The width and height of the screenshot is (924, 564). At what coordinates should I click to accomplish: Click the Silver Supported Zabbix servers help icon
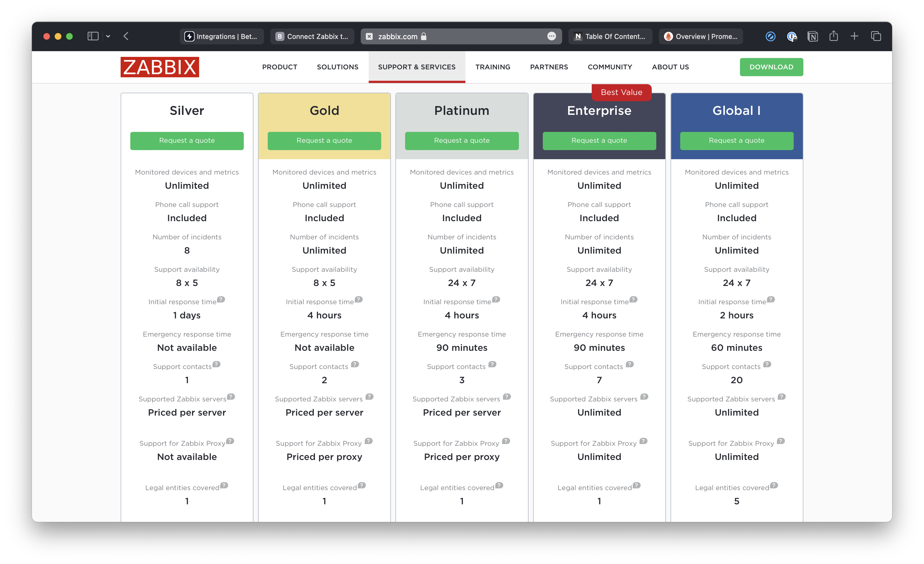tap(231, 397)
